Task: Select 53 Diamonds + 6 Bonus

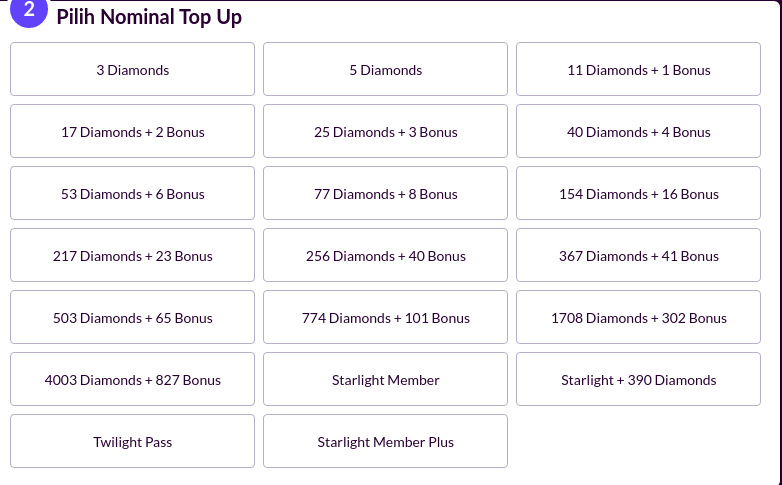Action: pyautogui.click(x=133, y=194)
